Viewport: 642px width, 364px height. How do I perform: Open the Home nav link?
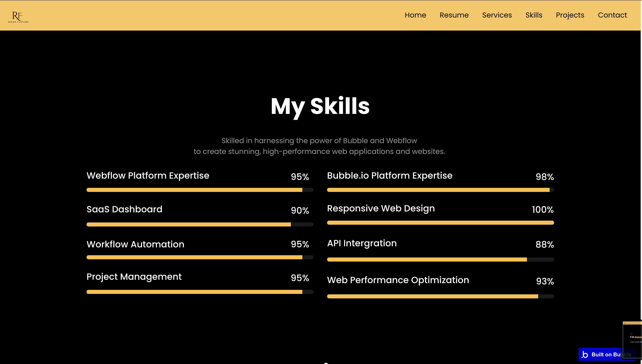pos(415,15)
